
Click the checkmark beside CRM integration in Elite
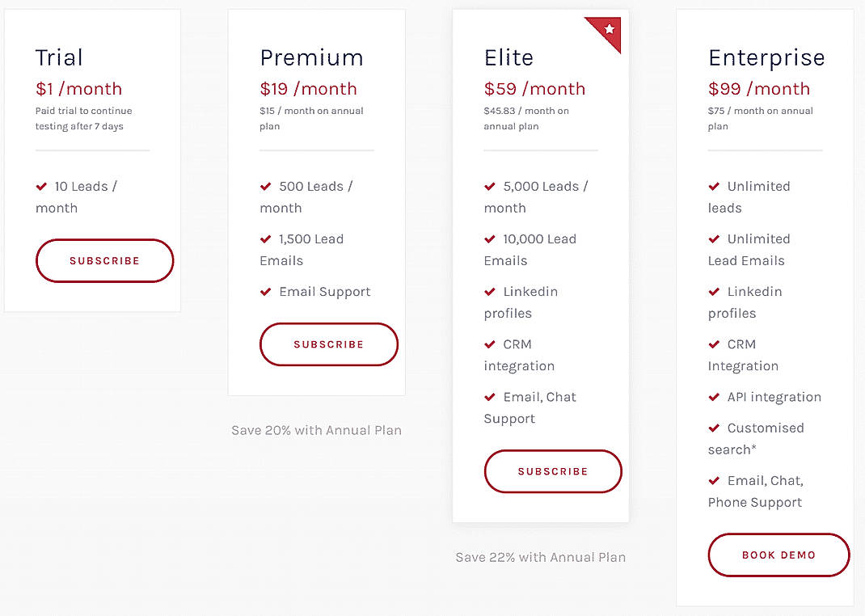coord(490,344)
